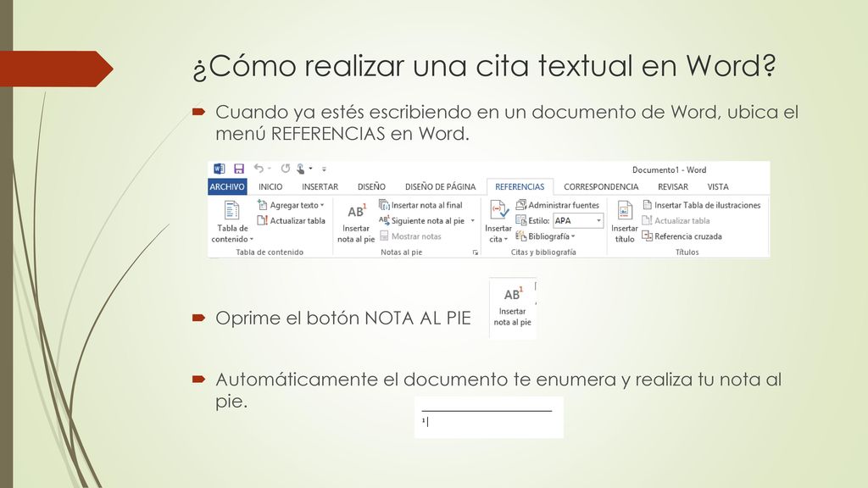Switch to the INICIO tab
Screen dimensions: 868x488
(270, 187)
